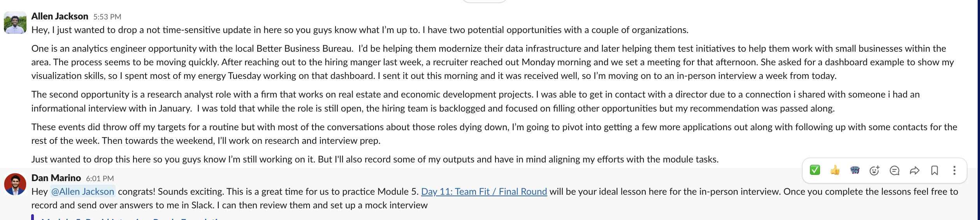Click the paragraph about the Better Business Bureau
The width and height of the screenshot is (980, 220).
point(467,62)
